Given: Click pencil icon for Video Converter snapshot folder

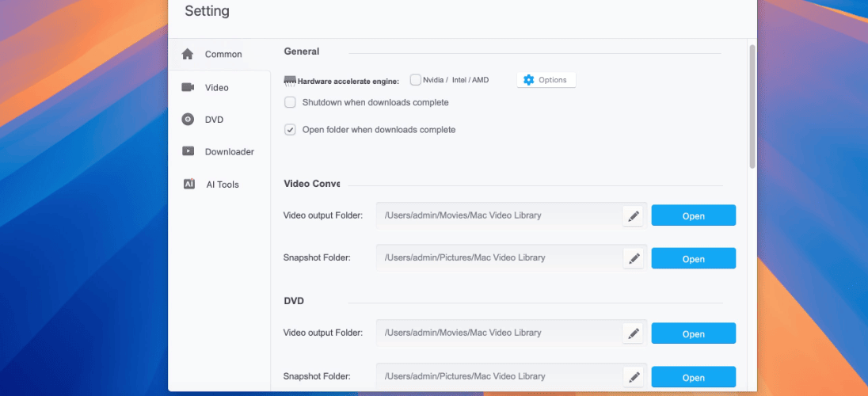Looking at the screenshot, I should [x=634, y=258].
